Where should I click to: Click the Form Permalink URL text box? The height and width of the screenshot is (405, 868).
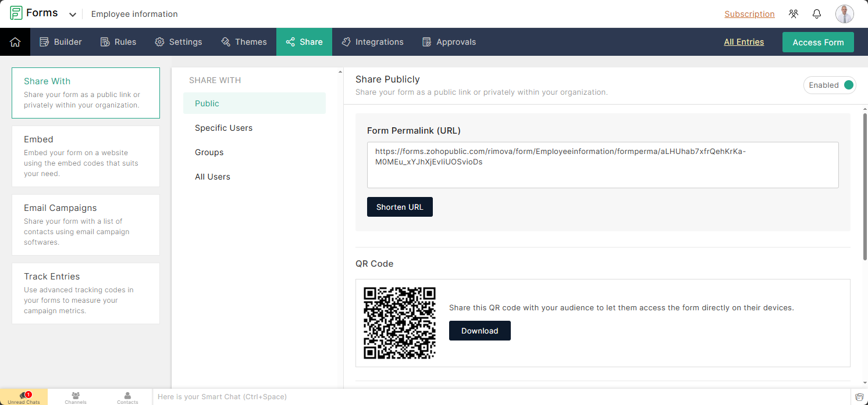tap(602, 165)
